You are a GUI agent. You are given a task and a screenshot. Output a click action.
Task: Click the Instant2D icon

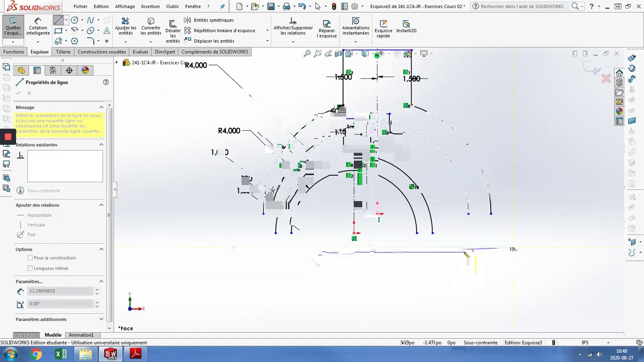pos(406,27)
